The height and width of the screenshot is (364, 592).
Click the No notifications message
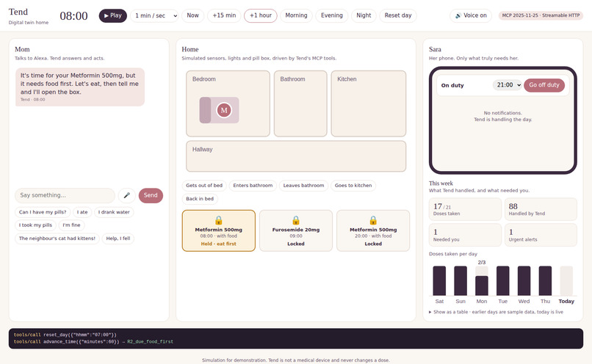coord(503,116)
